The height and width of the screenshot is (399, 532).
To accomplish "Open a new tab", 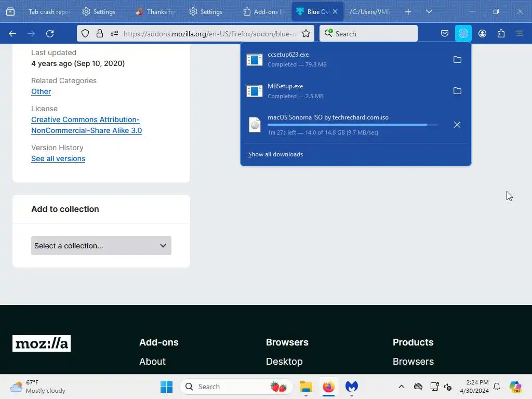I will (408, 12).
